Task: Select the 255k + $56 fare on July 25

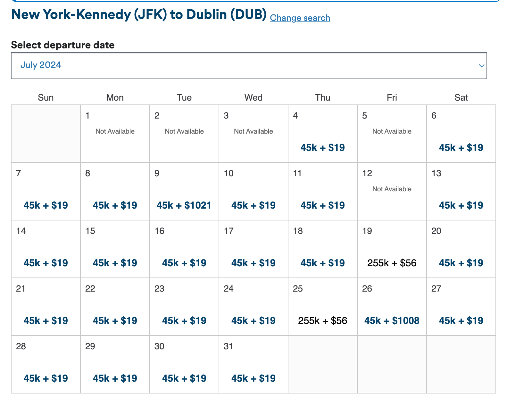Action: [x=322, y=320]
